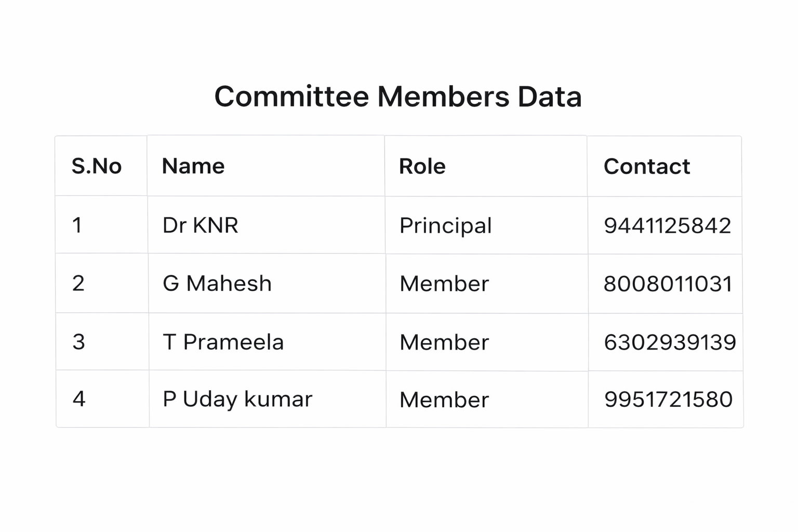
Task: Select the T Prameela name cell
Action: click(x=223, y=342)
